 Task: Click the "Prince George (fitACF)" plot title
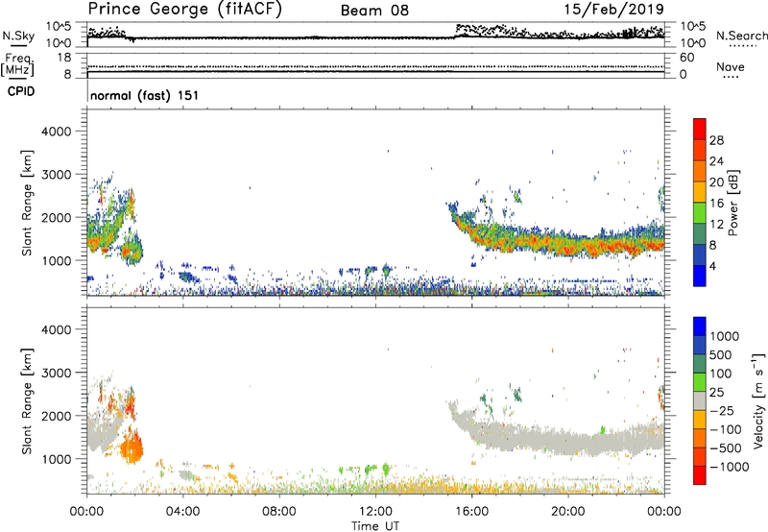click(184, 10)
